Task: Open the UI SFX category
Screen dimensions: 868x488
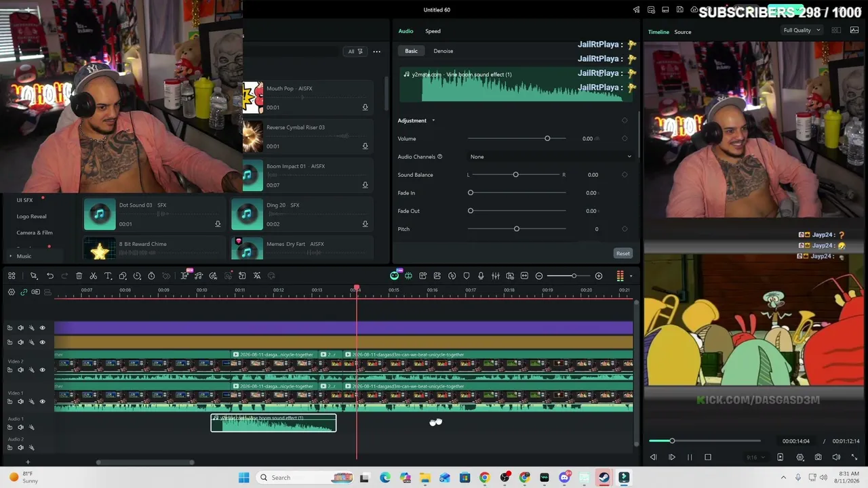Action: coord(24,200)
